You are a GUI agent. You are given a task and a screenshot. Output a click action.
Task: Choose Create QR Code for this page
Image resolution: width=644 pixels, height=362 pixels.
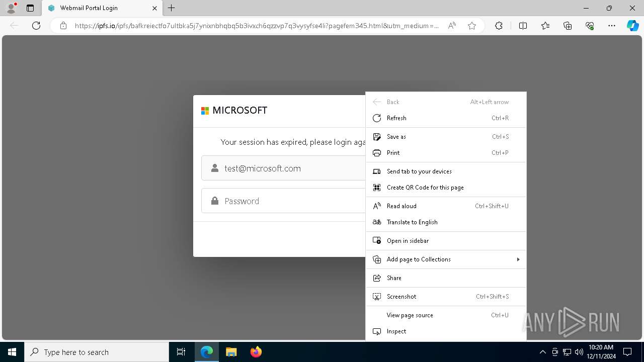(x=446, y=188)
